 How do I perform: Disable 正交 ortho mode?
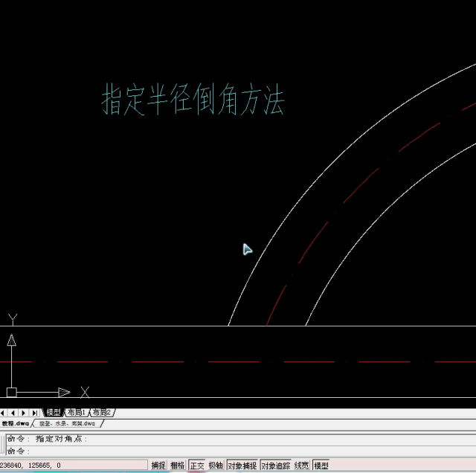[x=196, y=465]
